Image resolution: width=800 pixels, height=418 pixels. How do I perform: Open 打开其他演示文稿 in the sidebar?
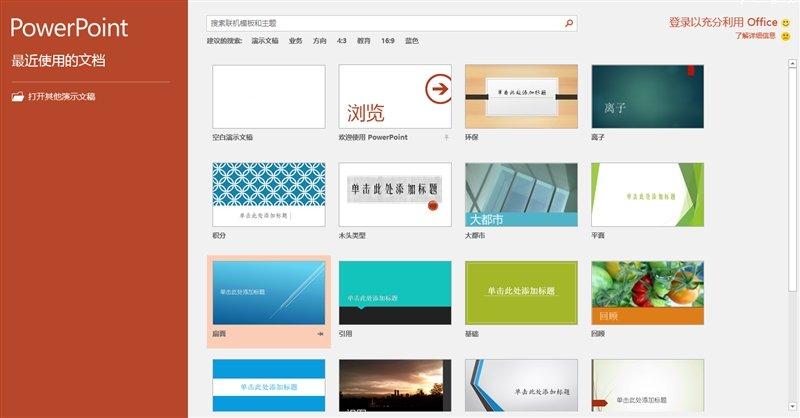tap(54, 96)
